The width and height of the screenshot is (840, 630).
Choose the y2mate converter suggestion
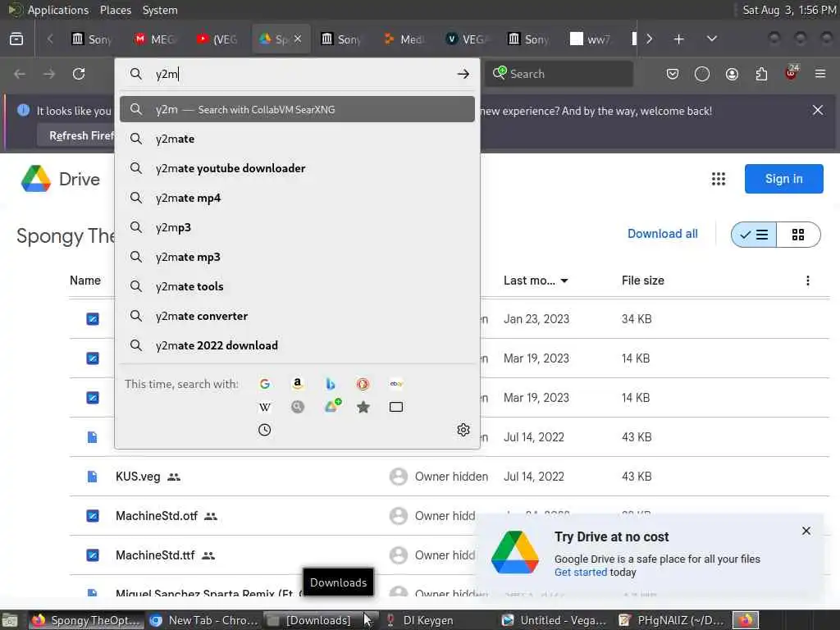pos(297,316)
